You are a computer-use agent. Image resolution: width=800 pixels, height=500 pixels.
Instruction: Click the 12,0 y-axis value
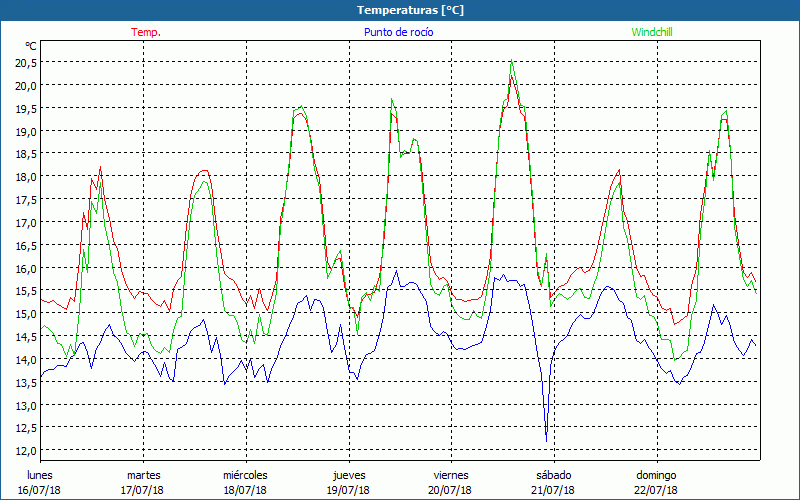pyautogui.click(x=26, y=451)
